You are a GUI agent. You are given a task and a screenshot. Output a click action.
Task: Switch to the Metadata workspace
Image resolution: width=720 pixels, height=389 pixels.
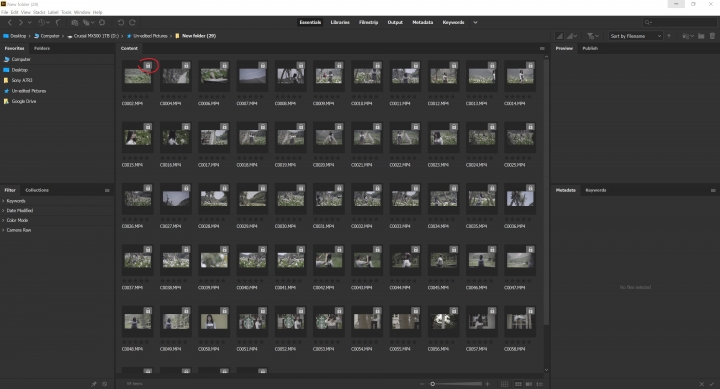[422, 22]
